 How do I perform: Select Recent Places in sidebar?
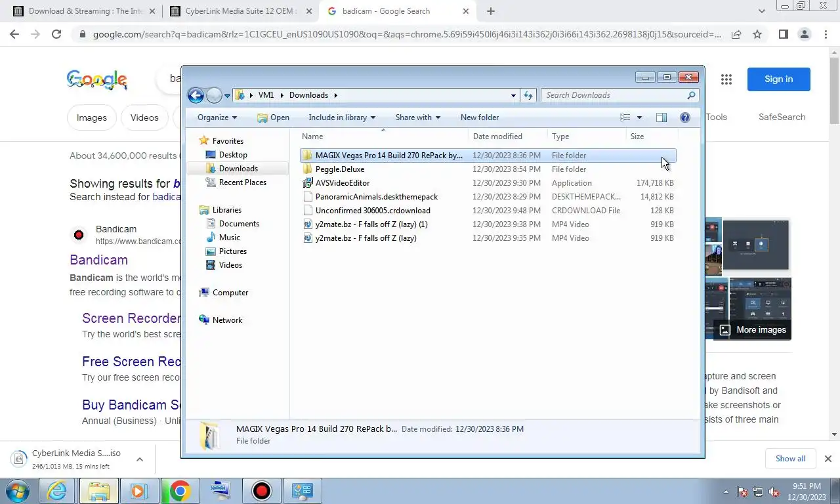tap(243, 182)
